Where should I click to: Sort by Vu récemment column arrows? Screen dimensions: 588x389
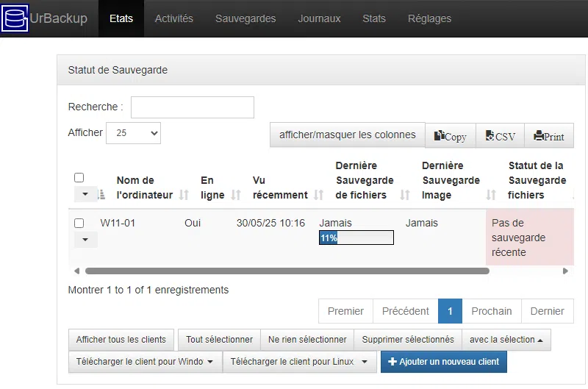318,195
